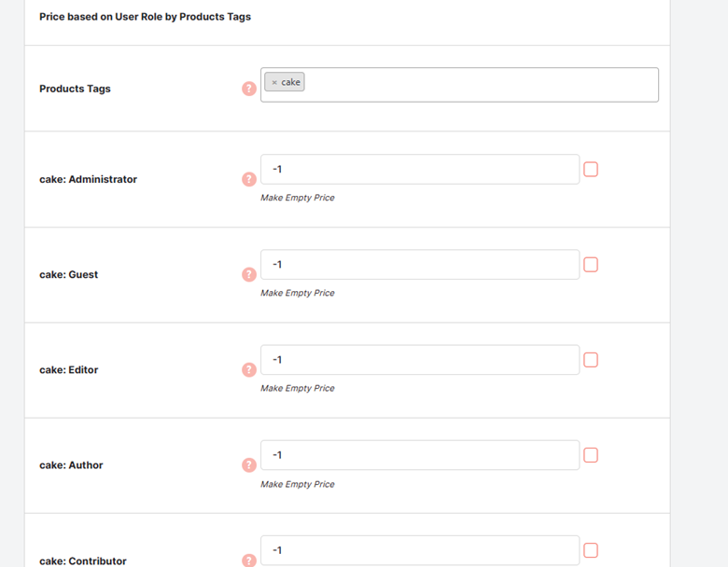The height and width of the screenshot is (567, 728).
Task: Focus the cake: Guest price field
Action: pos(420,265)
